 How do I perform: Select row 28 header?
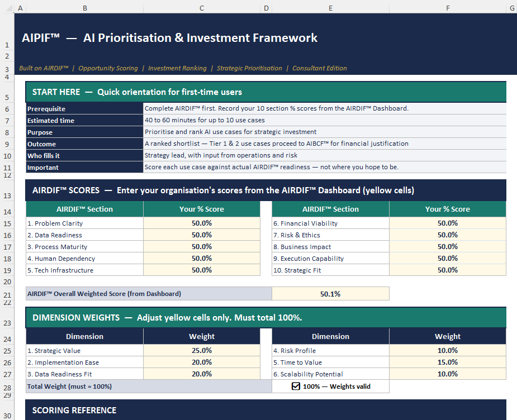[7, 388]
